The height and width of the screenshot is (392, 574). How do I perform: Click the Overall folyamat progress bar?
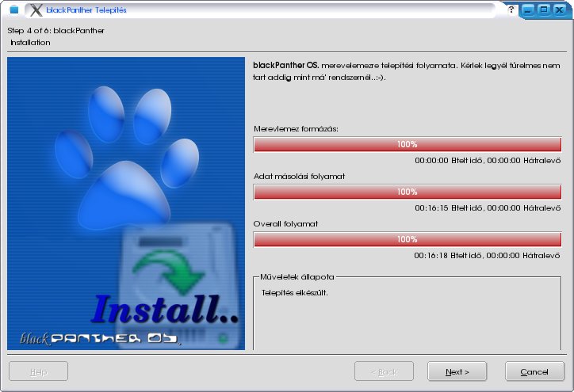(x=407, y=239)
